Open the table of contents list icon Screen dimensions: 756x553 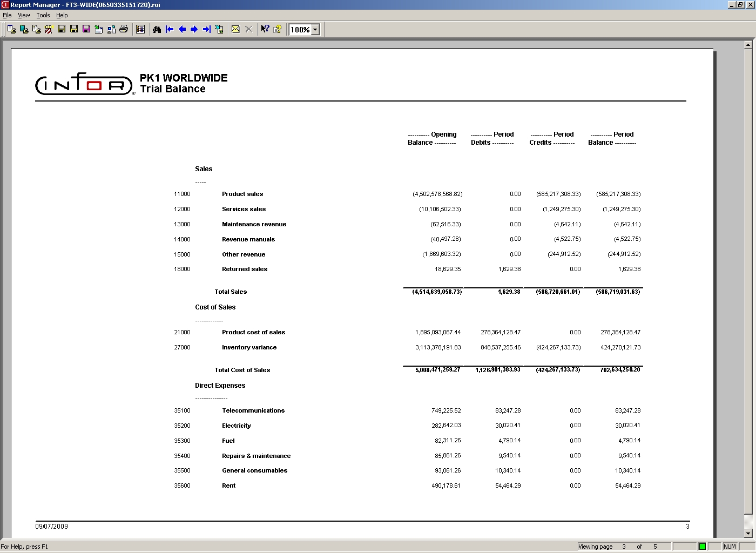[x=140, y=29]
